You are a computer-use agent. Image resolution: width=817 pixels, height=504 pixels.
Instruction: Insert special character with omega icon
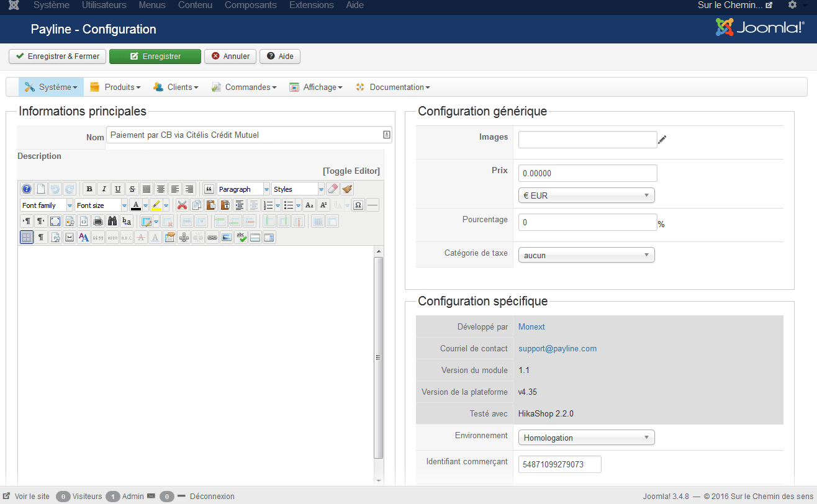pos(358,205)
